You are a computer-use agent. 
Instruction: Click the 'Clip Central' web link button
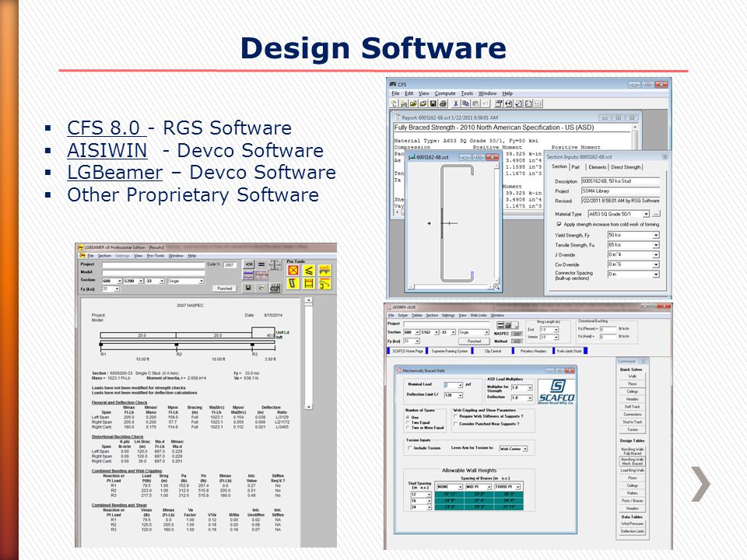click(x=493, y=351)
